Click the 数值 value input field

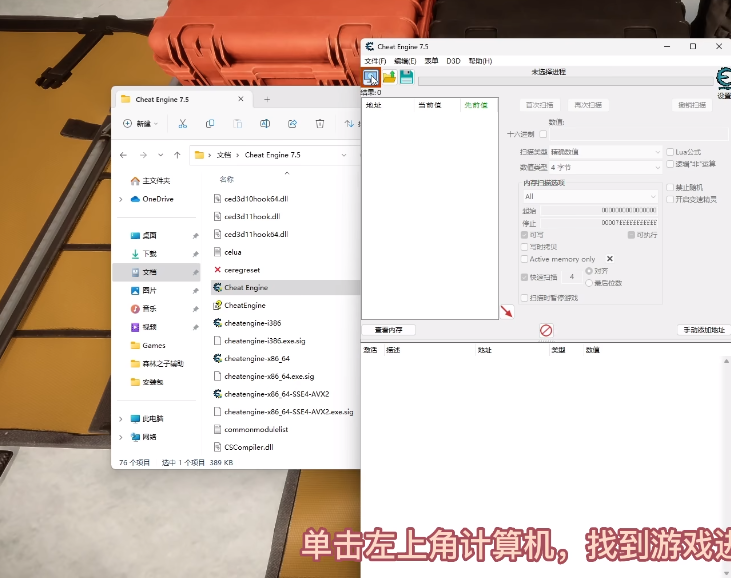(x=639, y=134)
